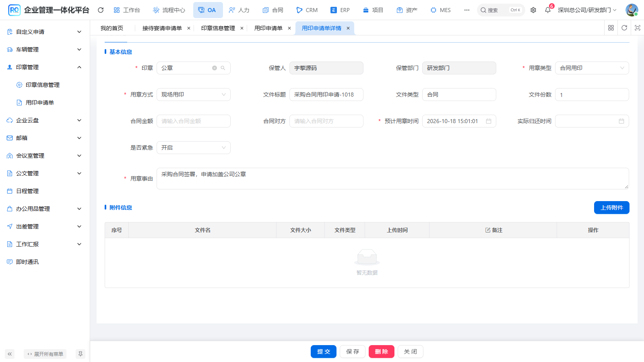
Task: Click the user avatar in top right
Action: click(632, 10)
